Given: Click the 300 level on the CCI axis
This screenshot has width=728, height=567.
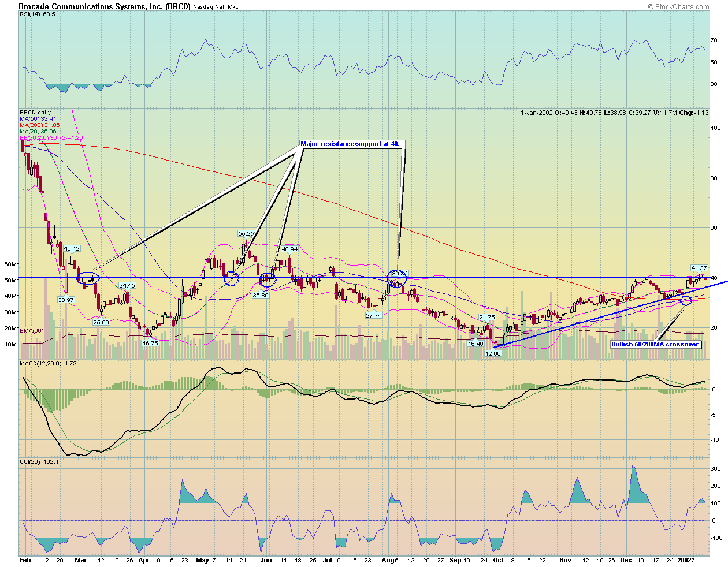Looking at the screenshot, I should coord(715,469).
